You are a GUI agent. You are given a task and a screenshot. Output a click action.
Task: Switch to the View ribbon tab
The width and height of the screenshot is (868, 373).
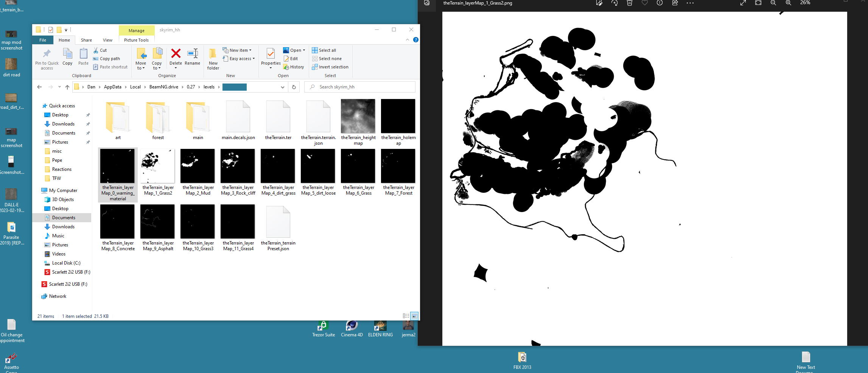(107, 40)
